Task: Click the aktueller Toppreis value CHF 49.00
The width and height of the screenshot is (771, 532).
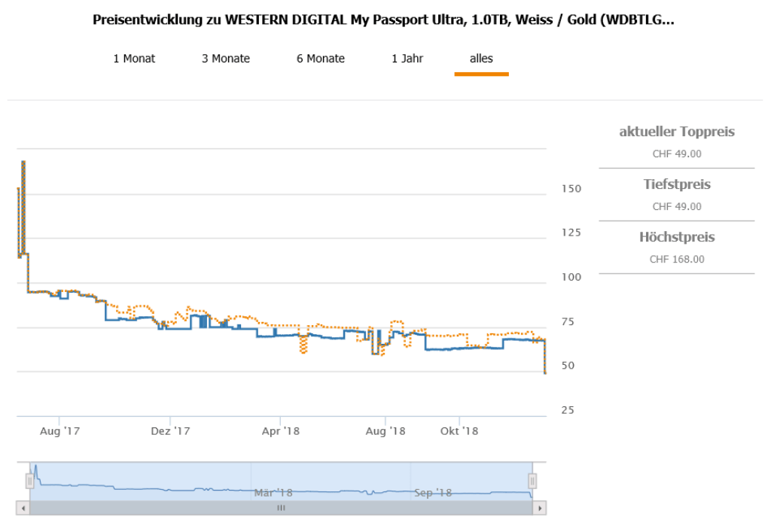Action: click(676, 154)
